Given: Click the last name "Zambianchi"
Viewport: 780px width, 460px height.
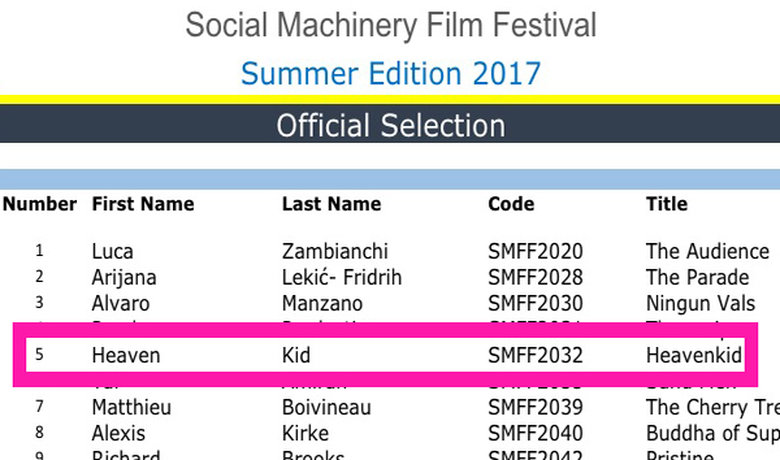Looking at the screenshot, I should point(335,251).
